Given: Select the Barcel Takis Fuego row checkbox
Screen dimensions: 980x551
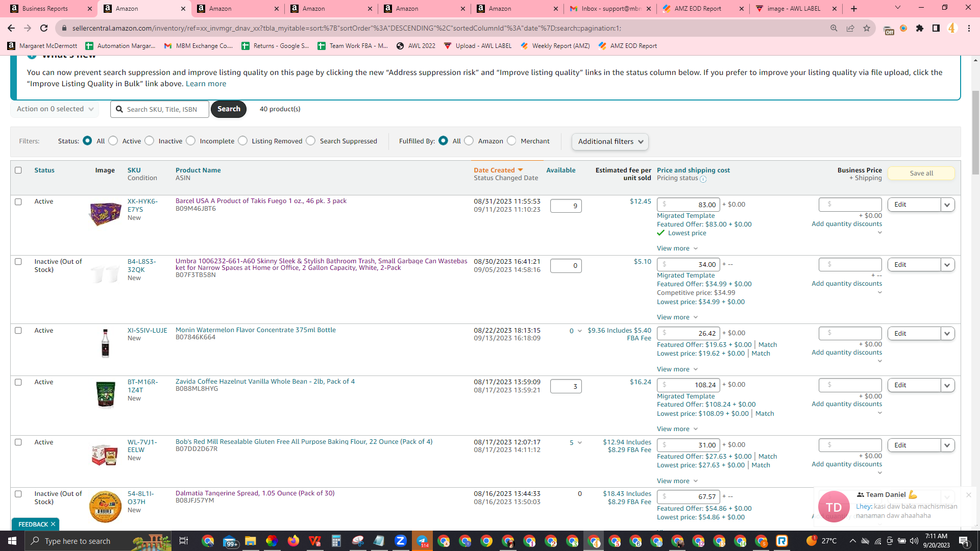Looking at the screenshot, I should coord(18,202).
